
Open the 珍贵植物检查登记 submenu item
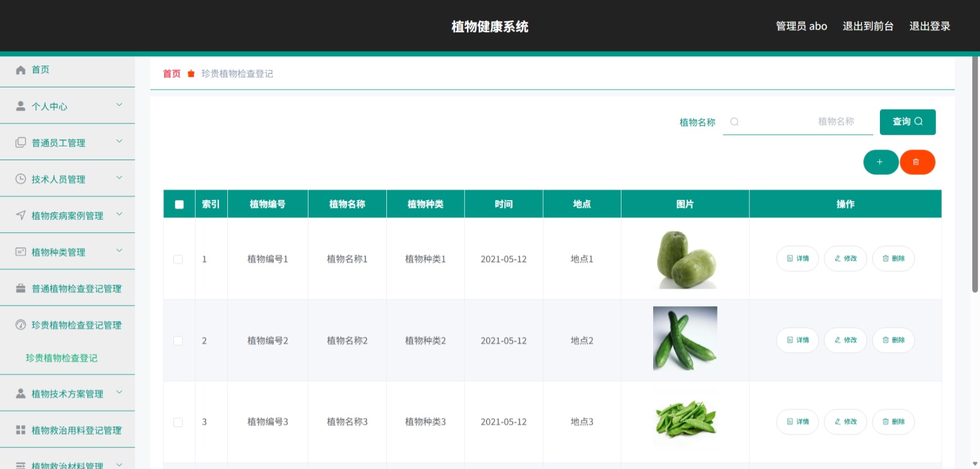coord(62,358)
